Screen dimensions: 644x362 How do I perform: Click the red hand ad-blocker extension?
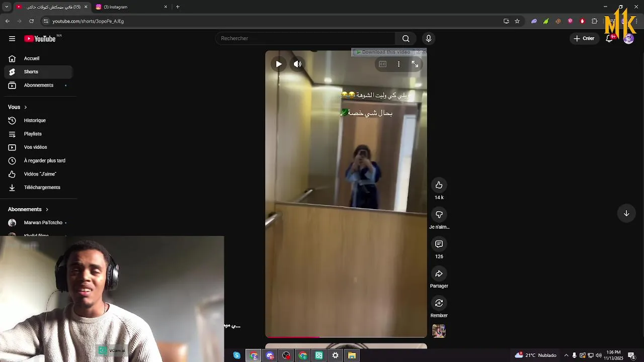click(582, 21)
